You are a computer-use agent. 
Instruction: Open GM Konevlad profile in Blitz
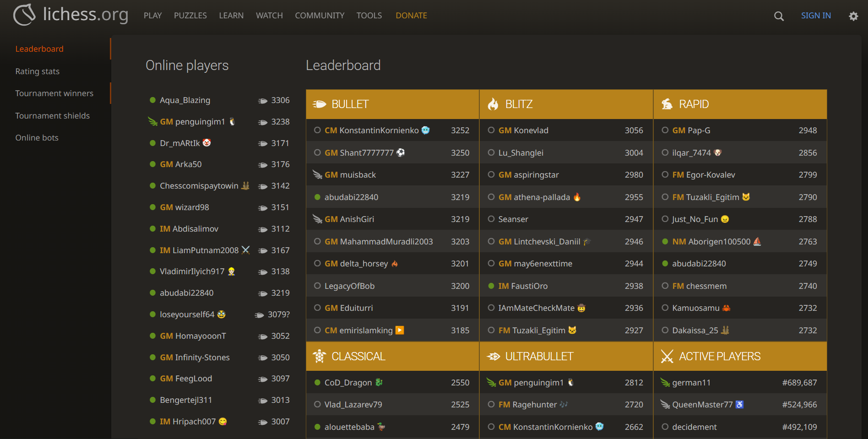[523, 130]
